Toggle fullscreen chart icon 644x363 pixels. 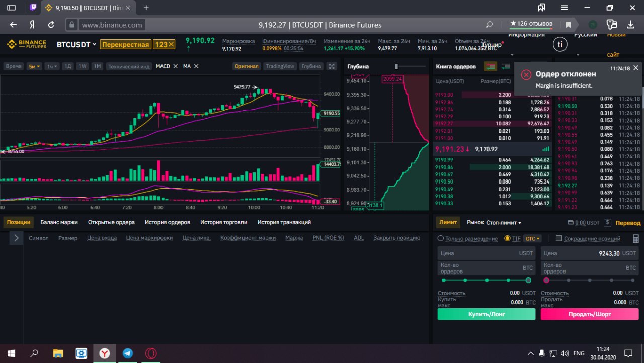[x=331, y=66]
